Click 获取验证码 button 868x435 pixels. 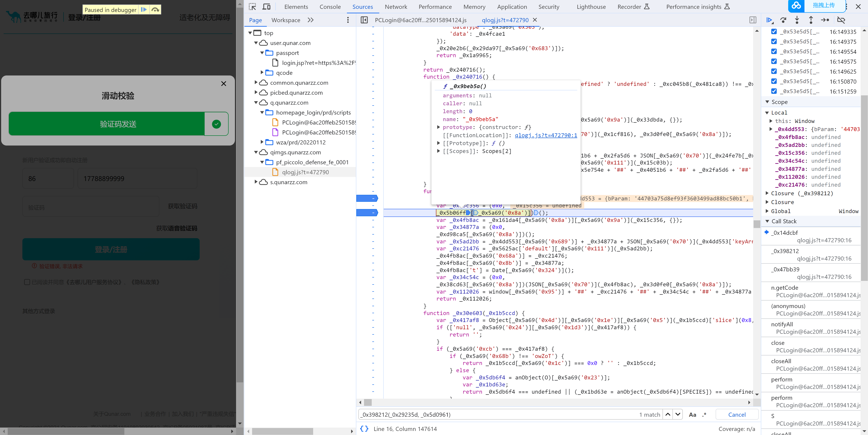click(182, 206)
